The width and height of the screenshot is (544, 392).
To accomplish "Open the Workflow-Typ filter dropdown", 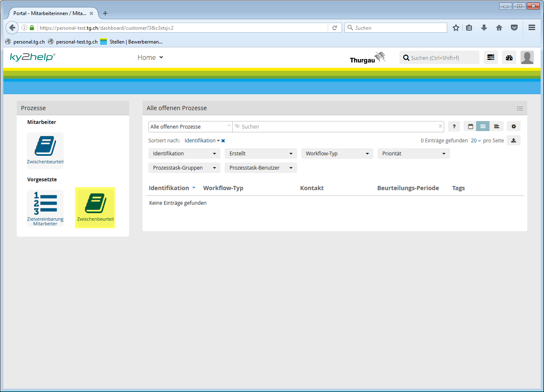I will (337, 154).
